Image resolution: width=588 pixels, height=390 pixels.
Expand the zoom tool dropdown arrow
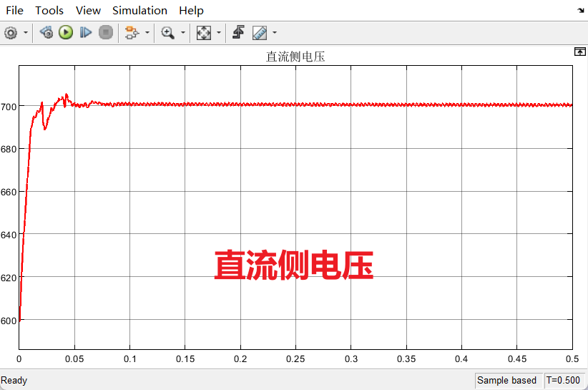point(183,33)
